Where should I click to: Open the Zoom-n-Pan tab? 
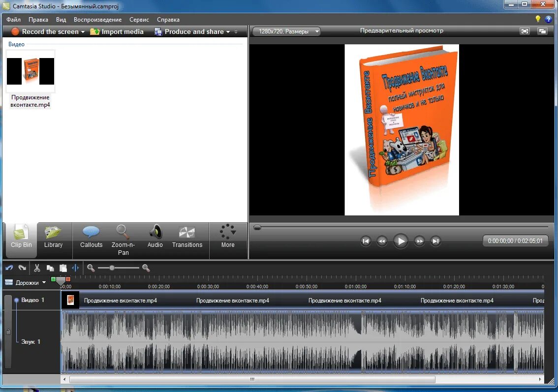pyautogui.click(x=123, y=240)
